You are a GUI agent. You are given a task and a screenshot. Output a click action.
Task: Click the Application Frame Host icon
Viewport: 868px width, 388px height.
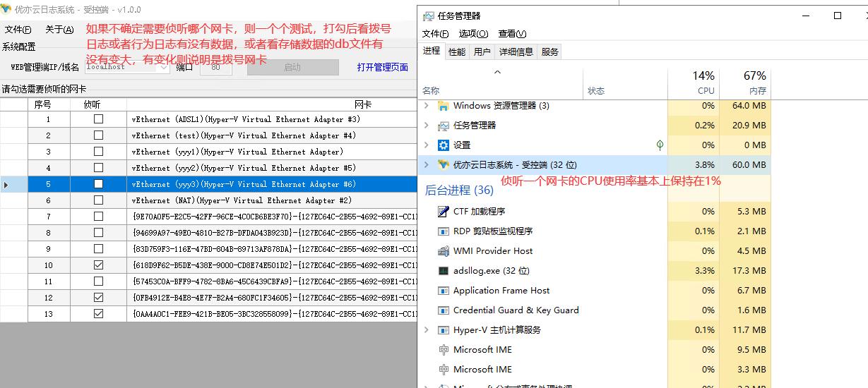pyautogui.click(x=444, y=291)
